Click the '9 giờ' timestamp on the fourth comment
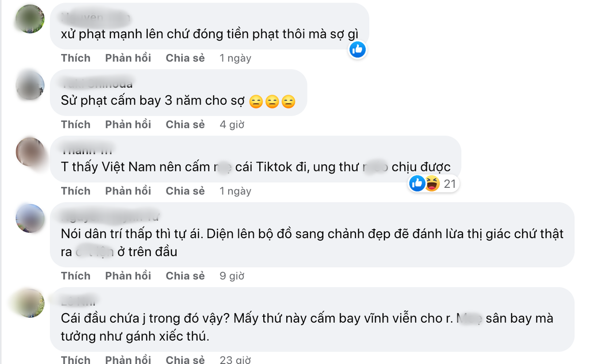Screen dimensions: 611x364 (232, 275)
